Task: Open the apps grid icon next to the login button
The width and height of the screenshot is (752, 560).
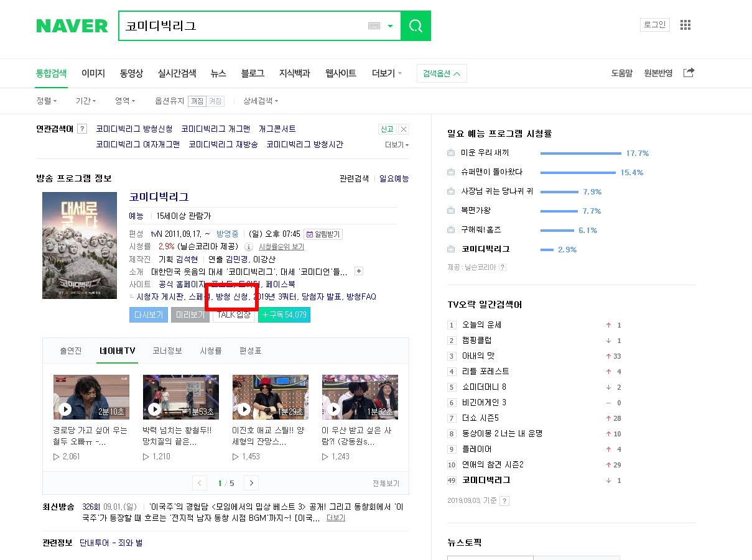Action: coord(685,25)
